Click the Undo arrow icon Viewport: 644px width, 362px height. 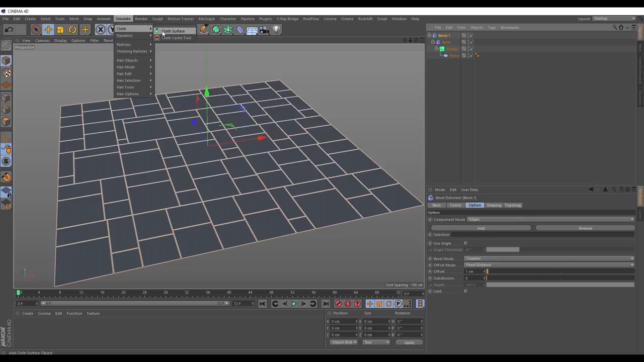click(9, 30)
